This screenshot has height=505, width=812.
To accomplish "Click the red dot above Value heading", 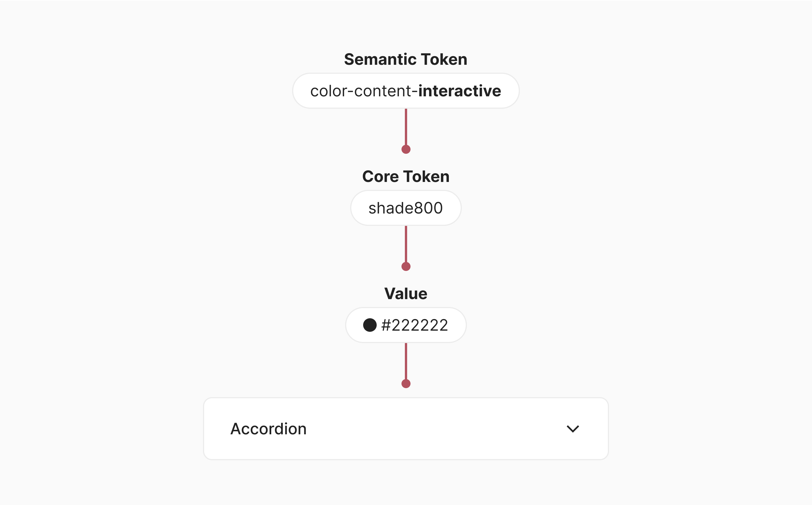I will click(x=406, y=266).
